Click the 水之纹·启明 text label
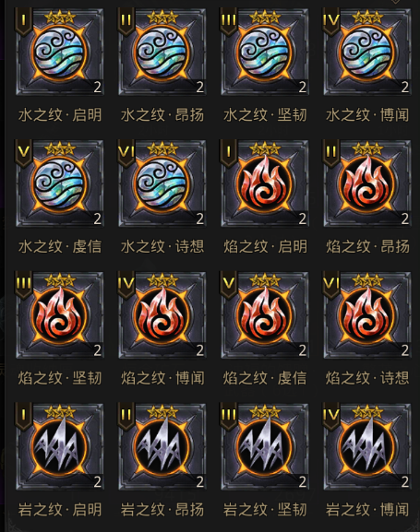The image size is (420, 532). [60, 115]
